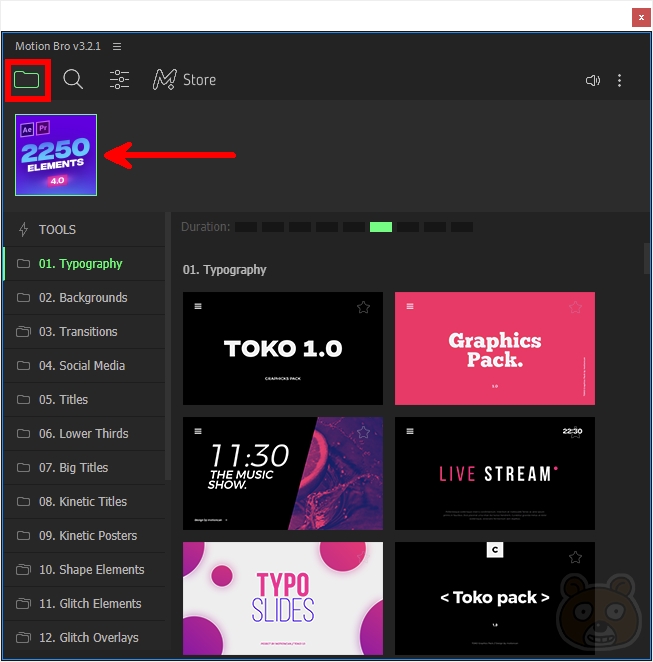Open the Toko pack preset thumbnail
Viewport: 653px width, 662px height.
pos(495,598)
